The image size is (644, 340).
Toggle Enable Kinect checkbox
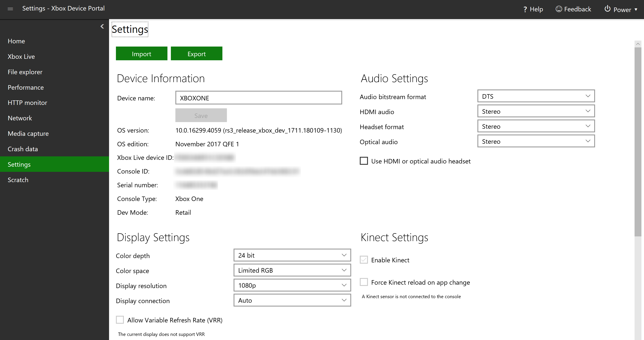[x=364, y=260]
